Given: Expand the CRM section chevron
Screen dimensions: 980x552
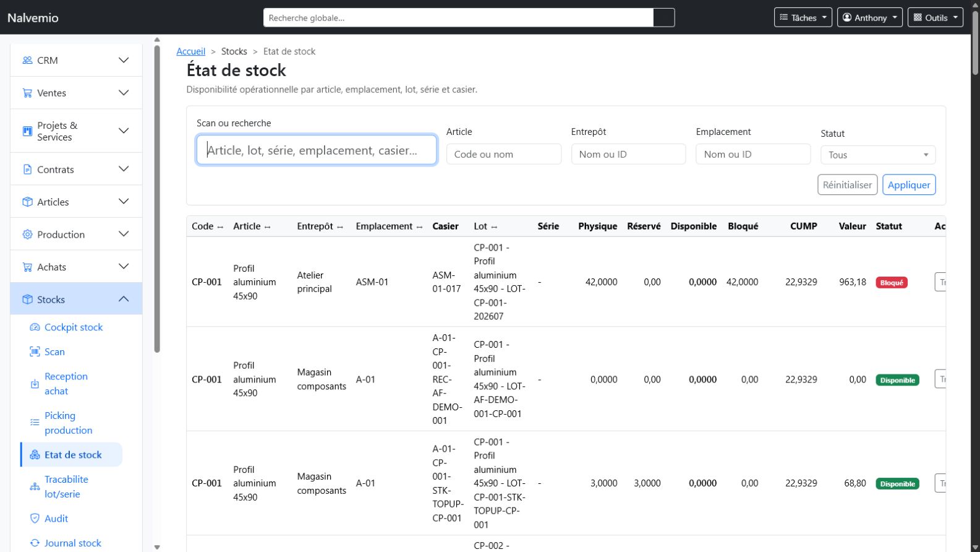Looking at the screenshot, I should [x=124, y=60].
